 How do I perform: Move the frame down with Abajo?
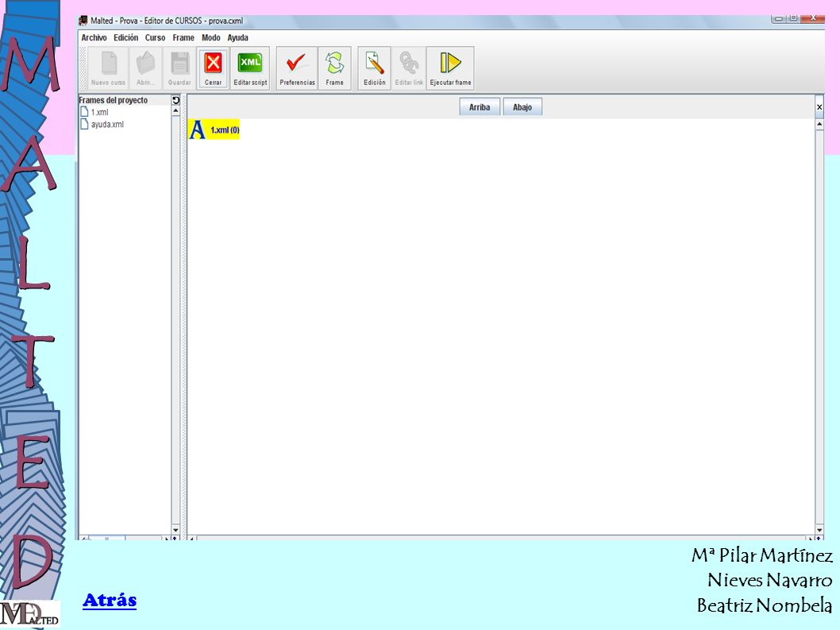pos(522,107)
